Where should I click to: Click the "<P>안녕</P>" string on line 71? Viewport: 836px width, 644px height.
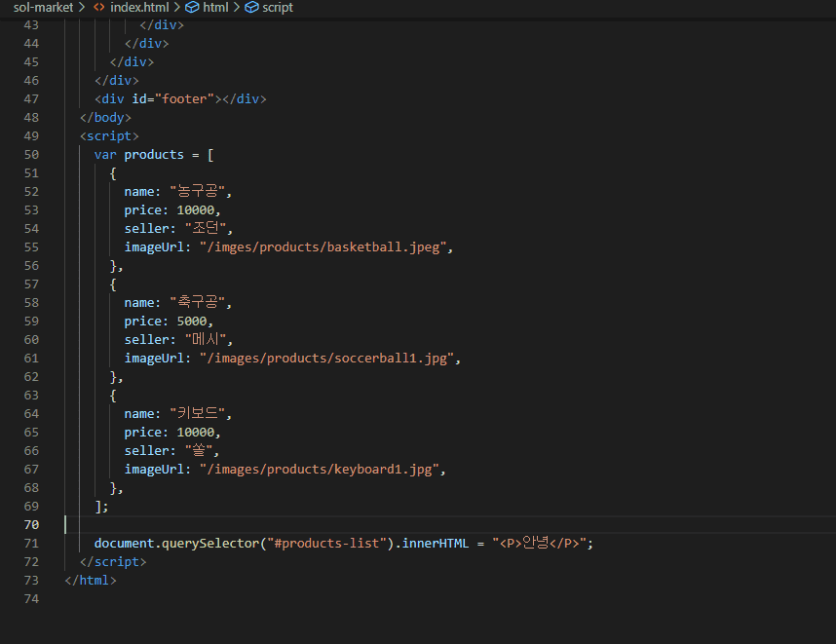click(539, 543)
